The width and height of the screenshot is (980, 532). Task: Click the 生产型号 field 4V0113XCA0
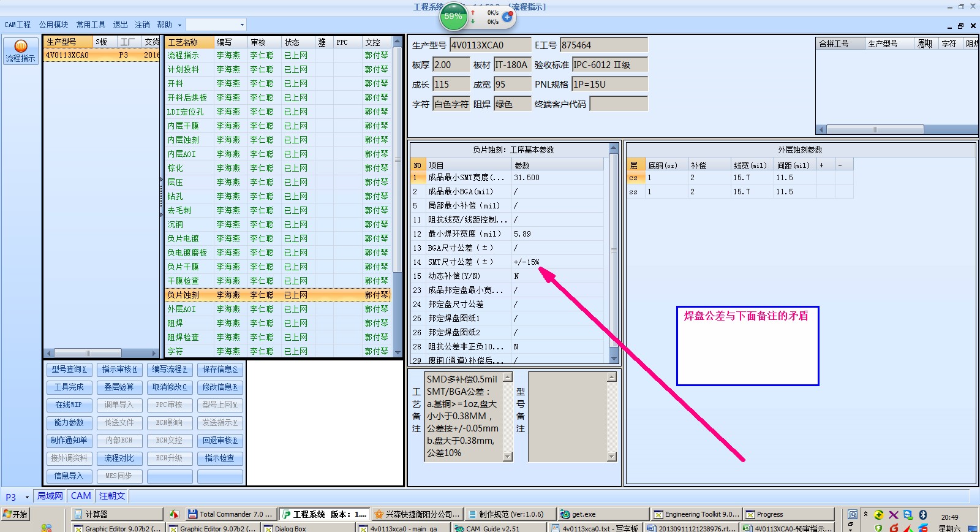[x=491, y=45]
